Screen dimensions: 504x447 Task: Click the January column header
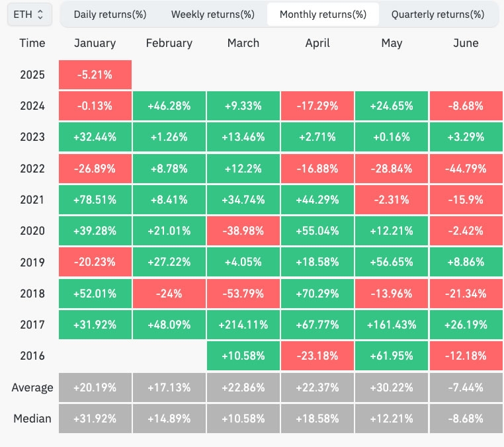(95, 43)
